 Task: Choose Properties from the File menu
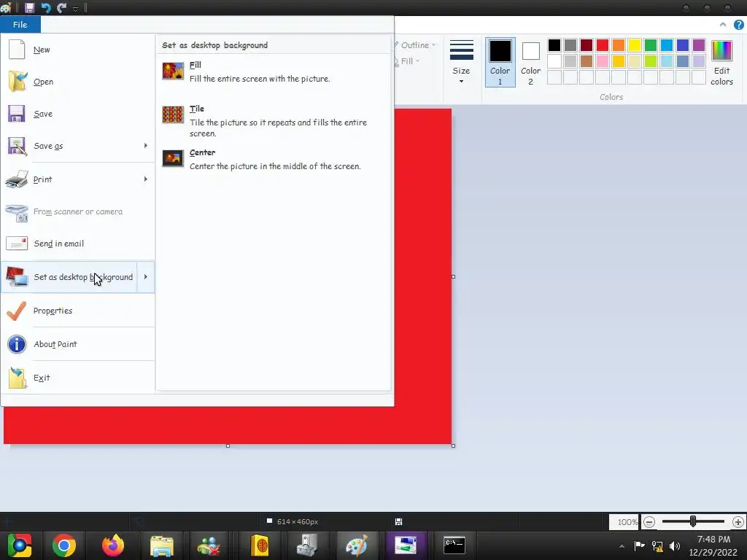pyautogui.click(x=77, y=311)
